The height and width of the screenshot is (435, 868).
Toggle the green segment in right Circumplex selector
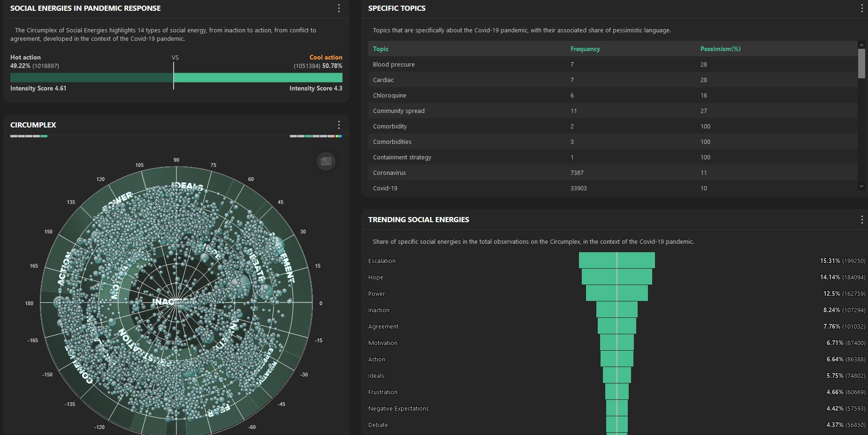point(308,136)
